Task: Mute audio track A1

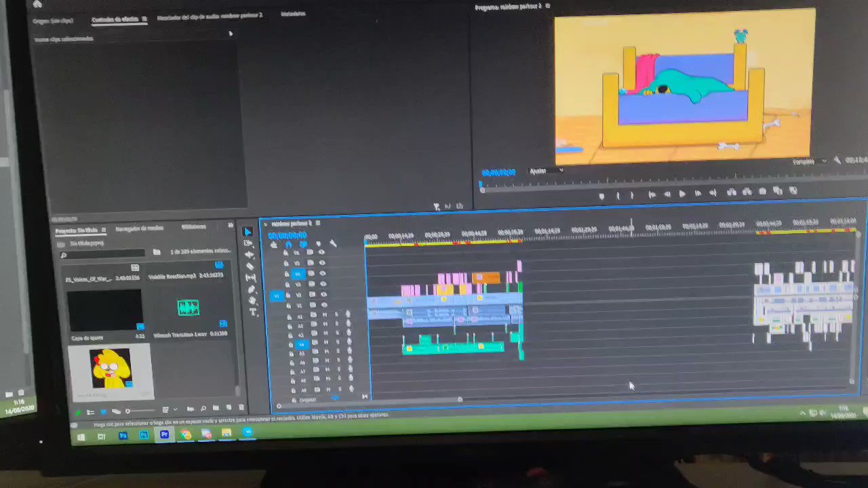Action: tap(325, 315)
